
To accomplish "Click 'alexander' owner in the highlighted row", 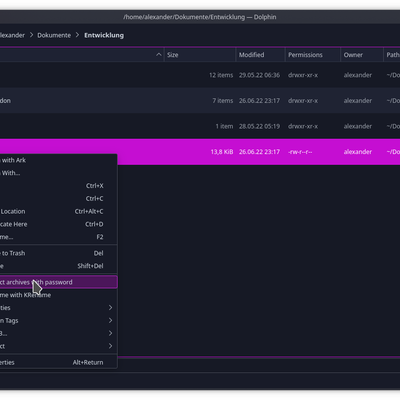I will (x=358, y=152).
